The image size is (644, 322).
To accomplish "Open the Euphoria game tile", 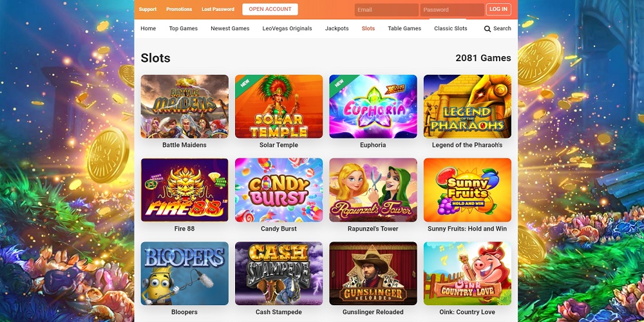I will click(373, 106).
